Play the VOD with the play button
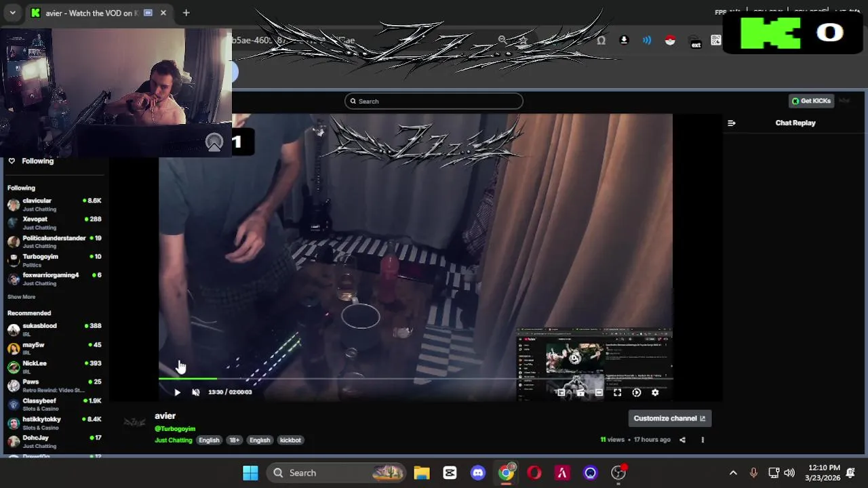868x488 pixels. [177, 392]
